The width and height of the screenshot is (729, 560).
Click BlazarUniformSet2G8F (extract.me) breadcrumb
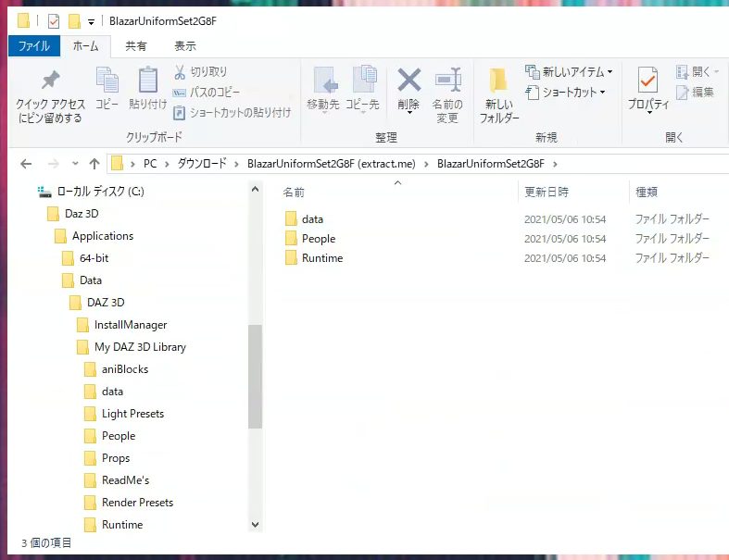[x=331, y=164]
